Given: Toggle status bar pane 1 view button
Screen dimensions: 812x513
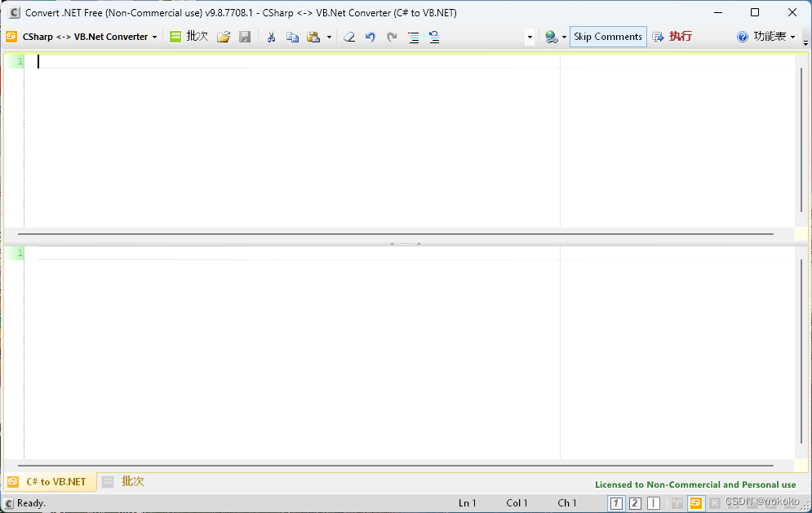Looking at the screenshot, I should 615,502.
